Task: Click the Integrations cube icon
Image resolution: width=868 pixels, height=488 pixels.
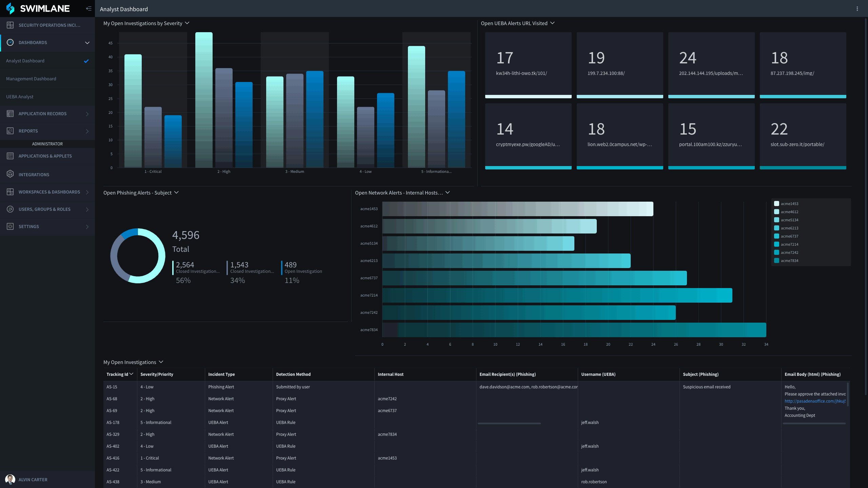Action: pyautogui.click(x=10, y=174)
